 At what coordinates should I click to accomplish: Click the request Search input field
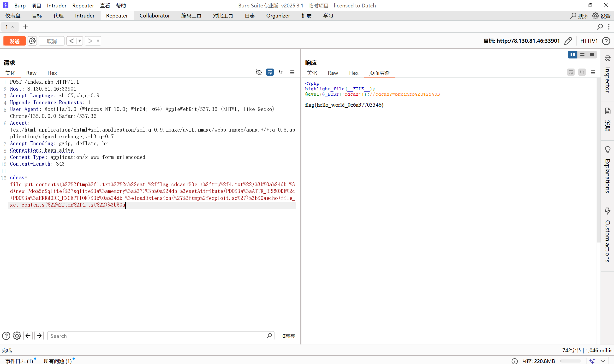157,336
